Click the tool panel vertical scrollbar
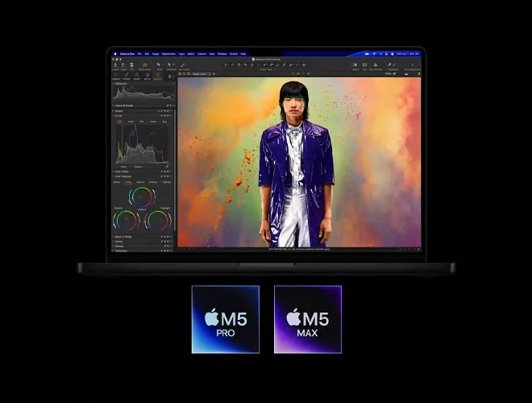The width and height of the screenshot is (532, 403). 175,169
